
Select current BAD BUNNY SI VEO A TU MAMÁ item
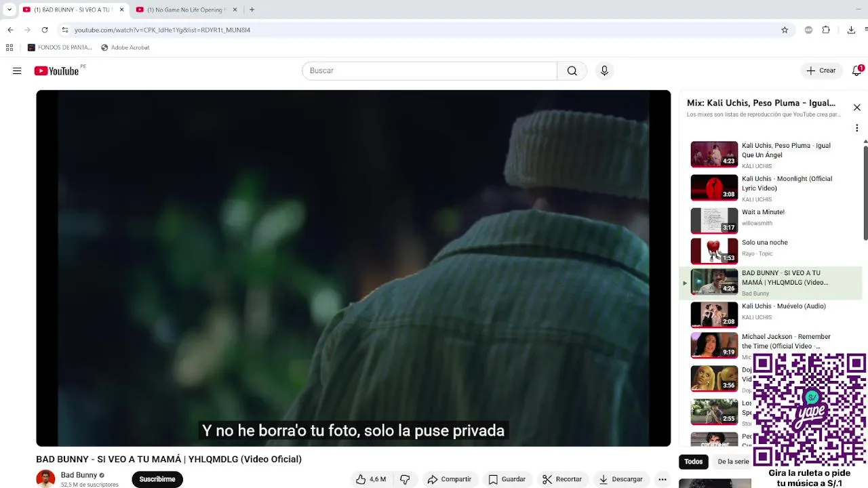(770, 283)
